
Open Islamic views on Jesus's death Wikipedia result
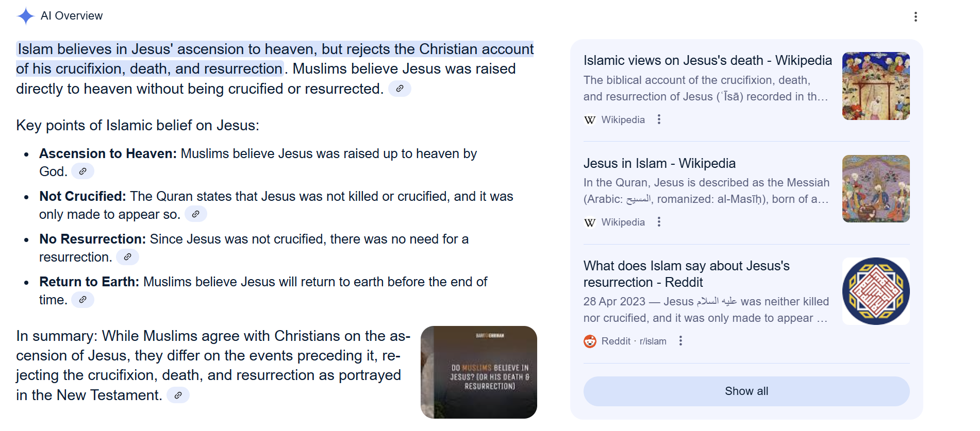click(707, 60)
